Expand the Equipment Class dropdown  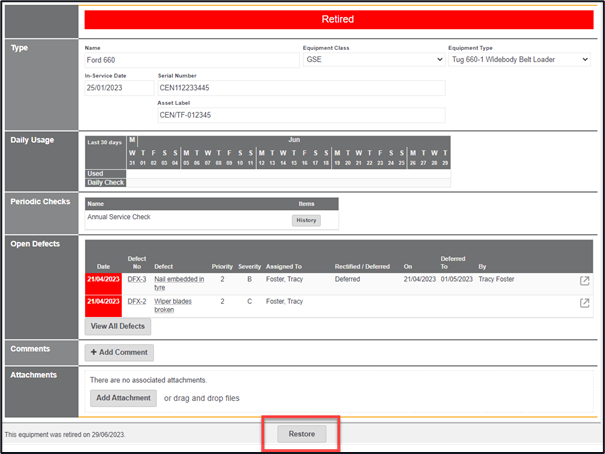(372, 60)
